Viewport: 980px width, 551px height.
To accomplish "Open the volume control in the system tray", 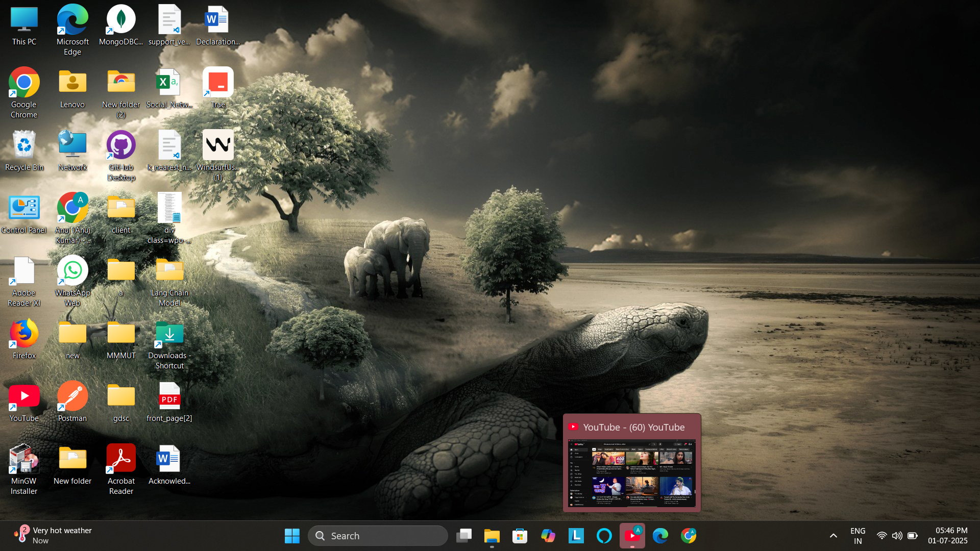I will 897,536.
